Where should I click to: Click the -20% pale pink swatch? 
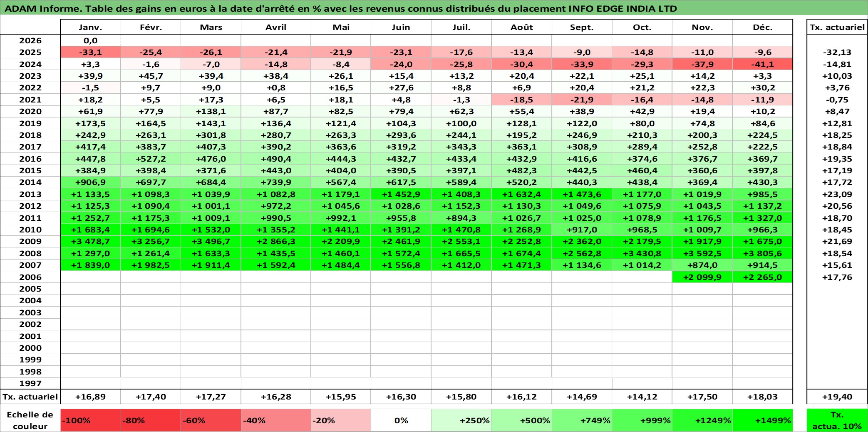341,420
